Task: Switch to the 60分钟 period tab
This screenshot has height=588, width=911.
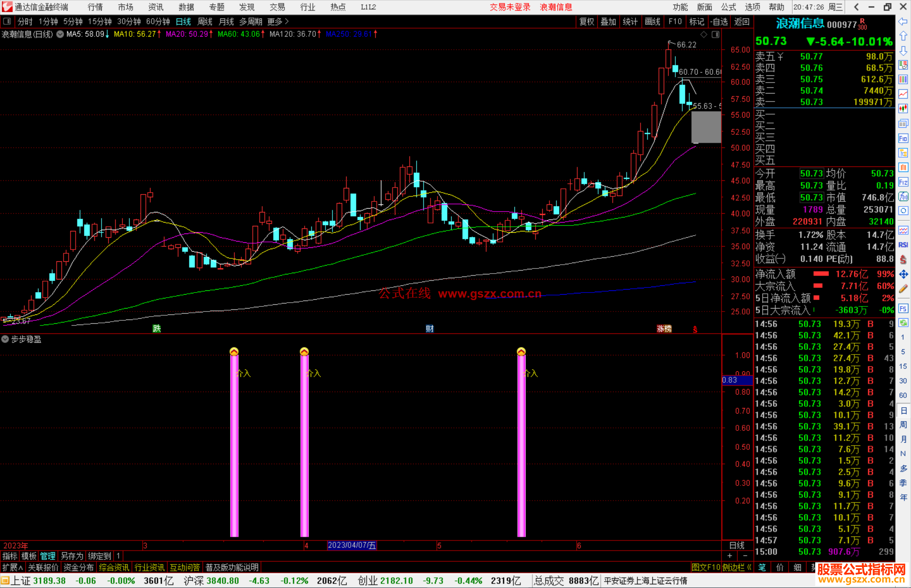Action: pos(158,21)
